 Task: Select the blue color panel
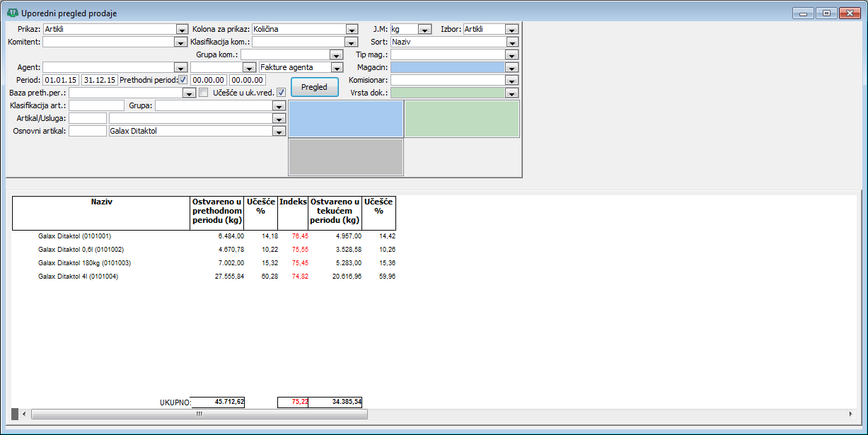click(346, 119)
